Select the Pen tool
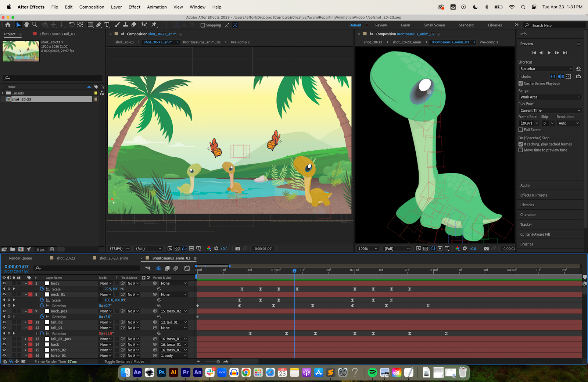 click(98, 25)
